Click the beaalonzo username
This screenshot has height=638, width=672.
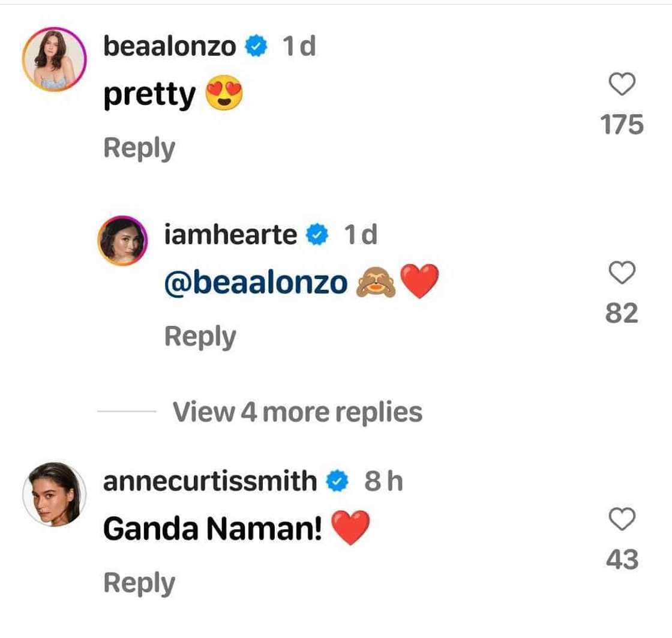[x=170, y=46]
